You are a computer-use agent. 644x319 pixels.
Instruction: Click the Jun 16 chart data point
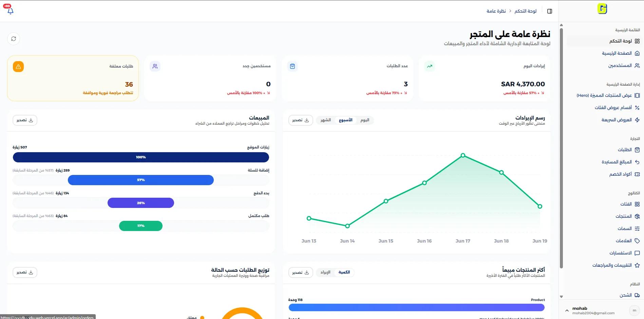[x=424, y=183]
